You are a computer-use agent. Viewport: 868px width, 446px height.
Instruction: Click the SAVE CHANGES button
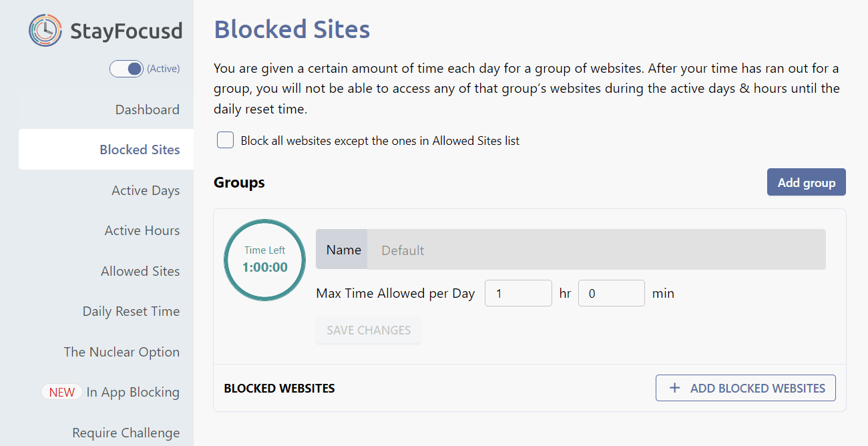click(369, 330)
